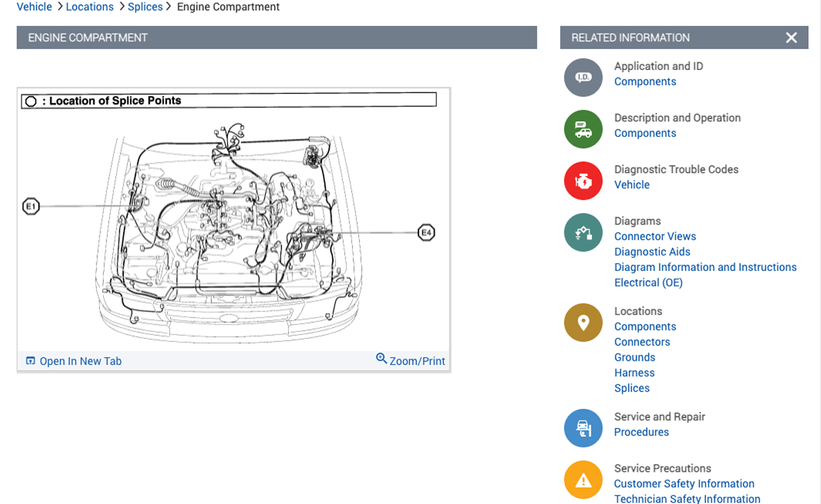Open Connector Views under Diagrams
Viewport: 821px width, 504px height.
coord(655,237)
